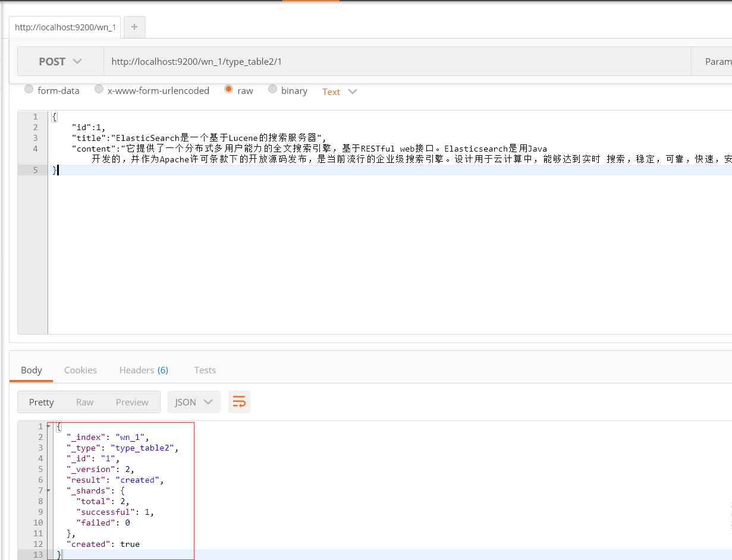Switch to the response Body tab

(32, 370)
